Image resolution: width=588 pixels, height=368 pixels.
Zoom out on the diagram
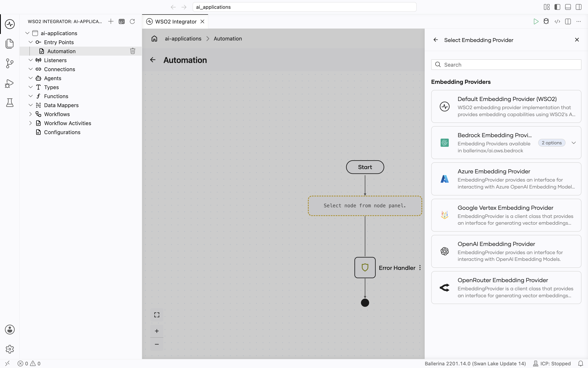point(157,344)
